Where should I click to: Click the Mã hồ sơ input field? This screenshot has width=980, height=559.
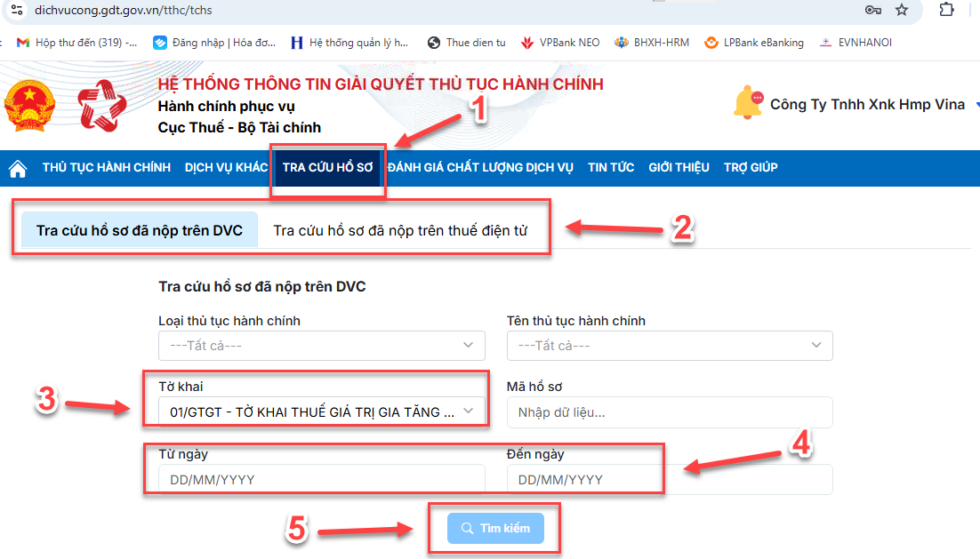669,412
